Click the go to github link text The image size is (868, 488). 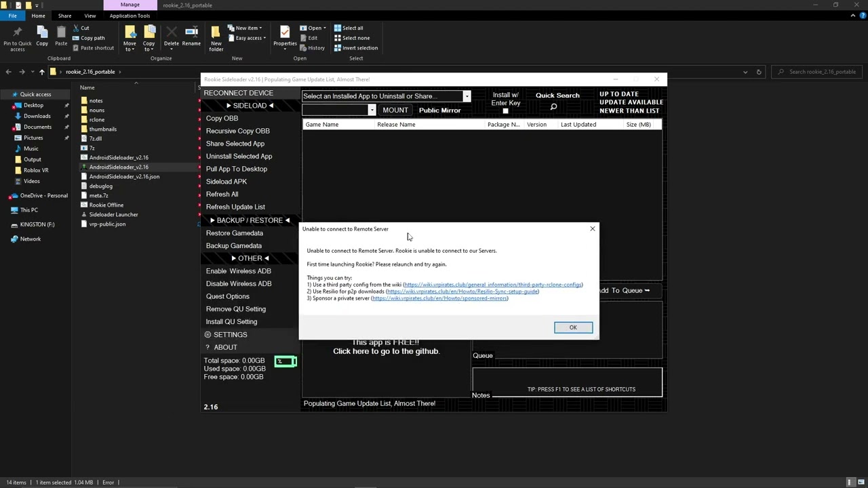386,351
